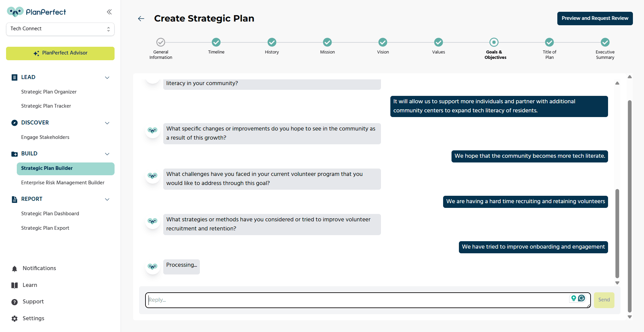Click the Grammarly icon in reply box
Screen dimensions: 644x332
pos(582,298)
